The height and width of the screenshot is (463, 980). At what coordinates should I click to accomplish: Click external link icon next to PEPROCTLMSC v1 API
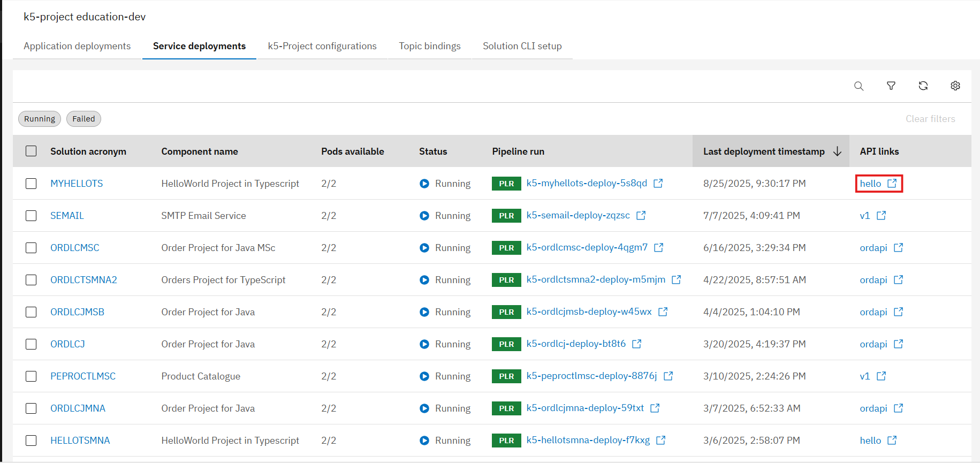pyautogui.click(x=881, y=376)
